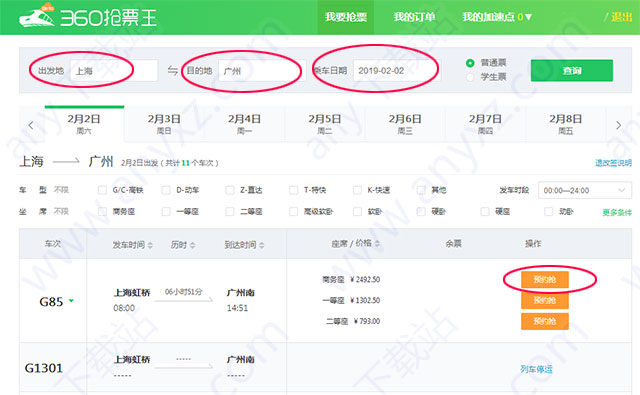This screenshot has height=395, width=640.
Task: Click 预约抢 for 二等座 ¥793.00
Action: 544,321
